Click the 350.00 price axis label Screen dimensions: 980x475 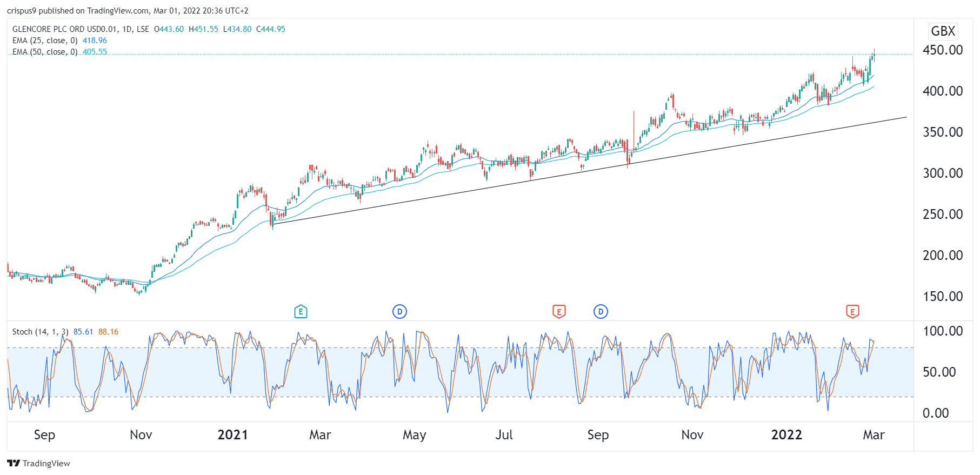pos(943,132)
